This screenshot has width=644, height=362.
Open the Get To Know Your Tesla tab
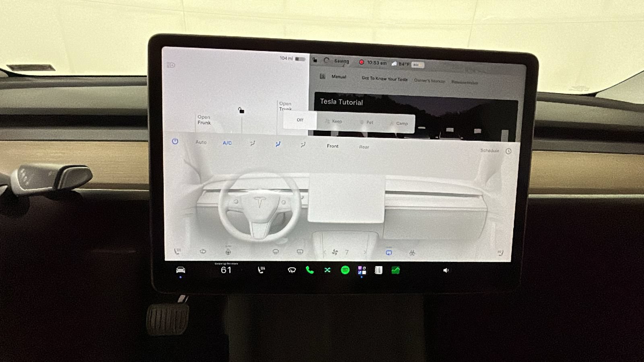pos(384,79)
